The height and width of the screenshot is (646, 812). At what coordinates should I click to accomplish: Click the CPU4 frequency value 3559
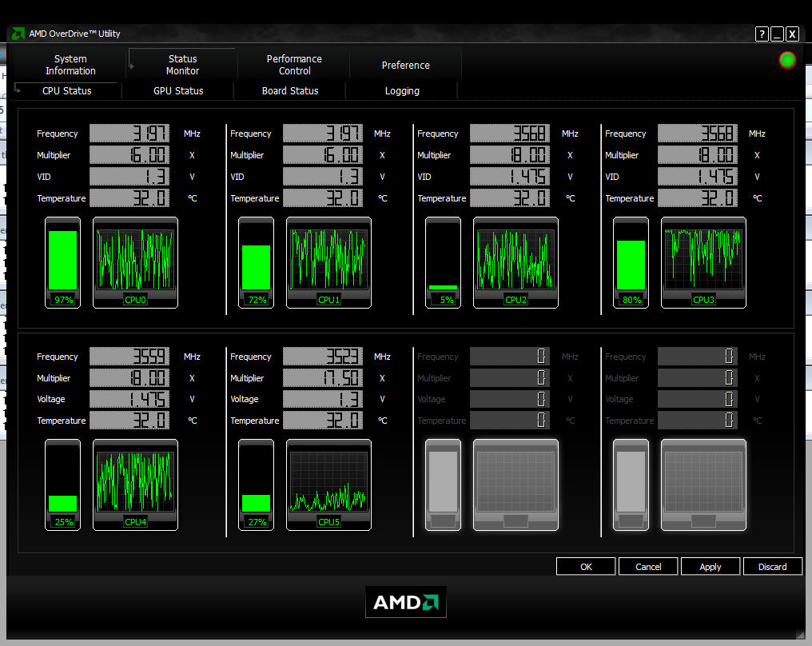coord(129,357)
